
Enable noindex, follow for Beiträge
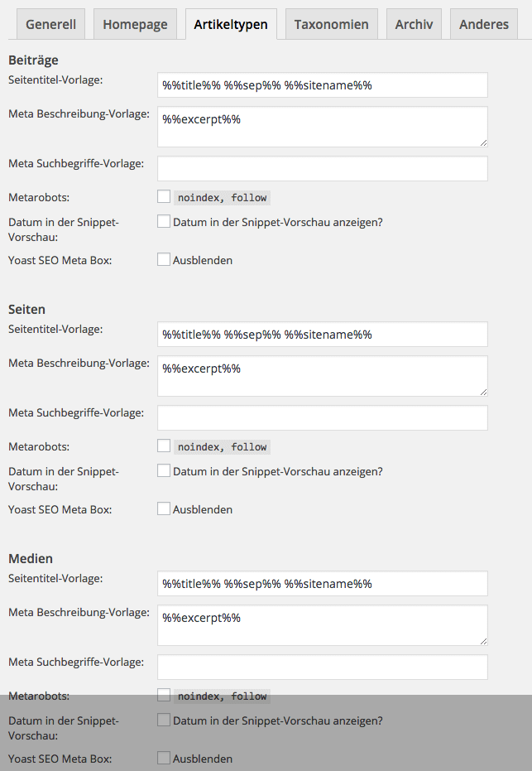[164, 197]
